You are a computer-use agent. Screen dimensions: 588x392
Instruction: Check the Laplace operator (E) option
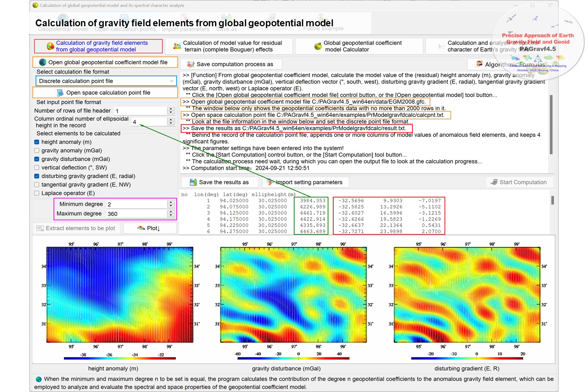pos(37,193)
